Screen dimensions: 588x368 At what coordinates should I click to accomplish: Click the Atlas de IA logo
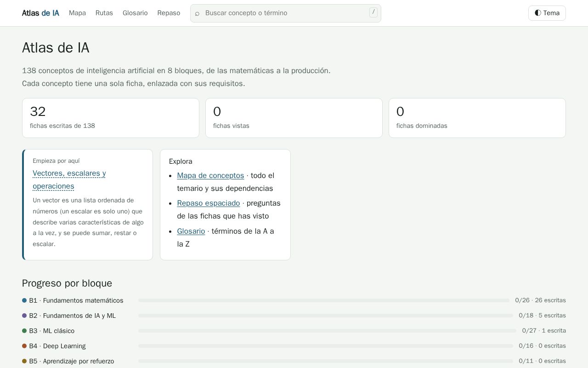pos(40,13)
